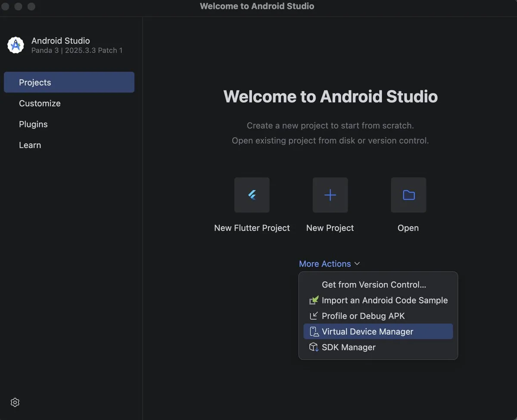Click the Android Studio logo icon
The width and height of the screenshot is (517, 420).
pyautogui.click(x=16, y=45)
